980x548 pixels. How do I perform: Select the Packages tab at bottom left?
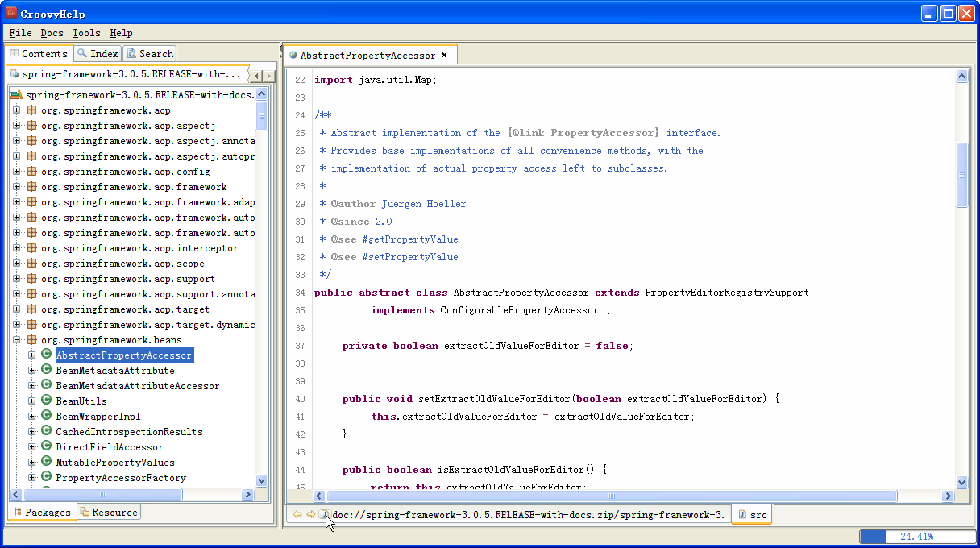coord(42,513)
